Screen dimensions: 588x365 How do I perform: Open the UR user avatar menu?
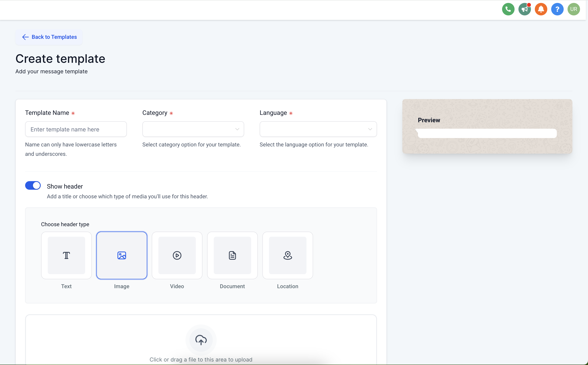point(574,9)
